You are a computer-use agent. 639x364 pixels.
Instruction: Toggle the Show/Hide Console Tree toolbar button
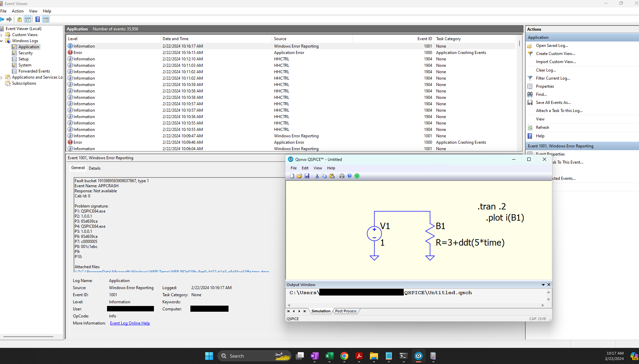pyautogui.click(x=28, y=19)
